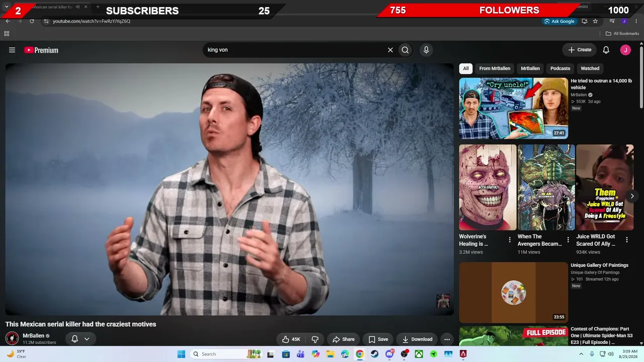
Task: View site information icon beside URL
Action: click(x=46, y=21)
